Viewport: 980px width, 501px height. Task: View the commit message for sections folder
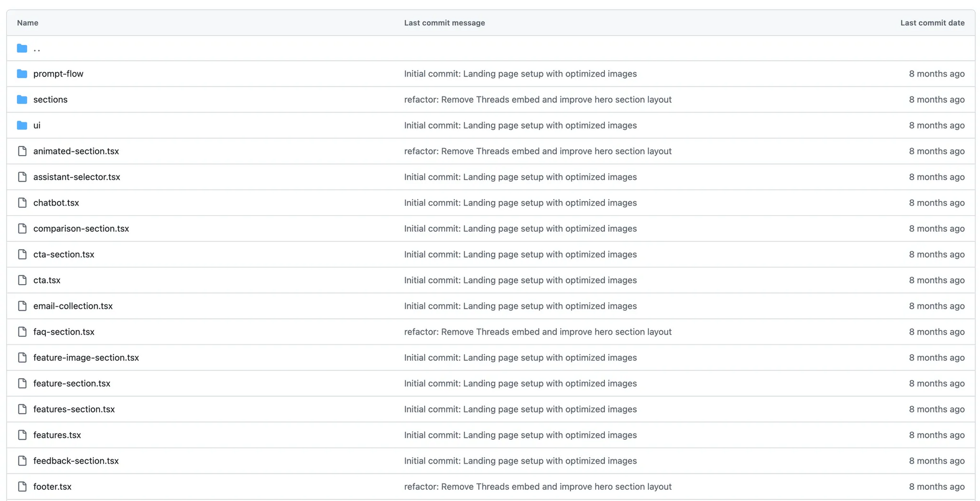pos(537,99)
